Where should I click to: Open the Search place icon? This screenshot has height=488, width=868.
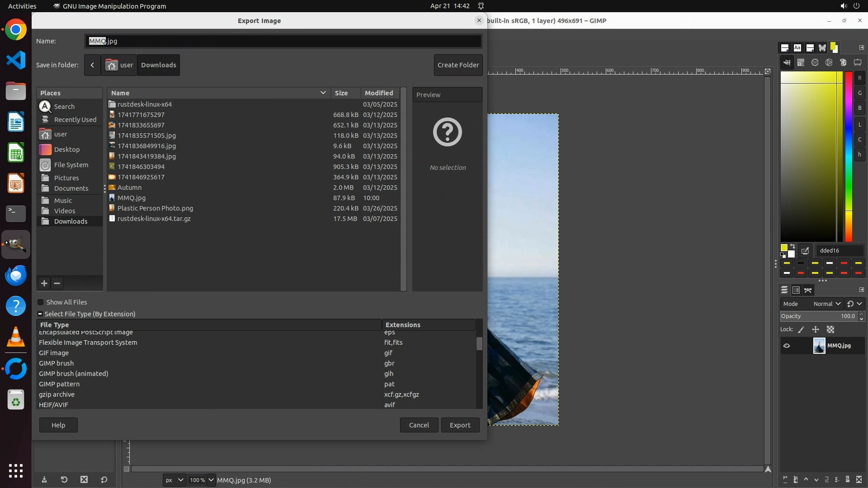[45, 107]
